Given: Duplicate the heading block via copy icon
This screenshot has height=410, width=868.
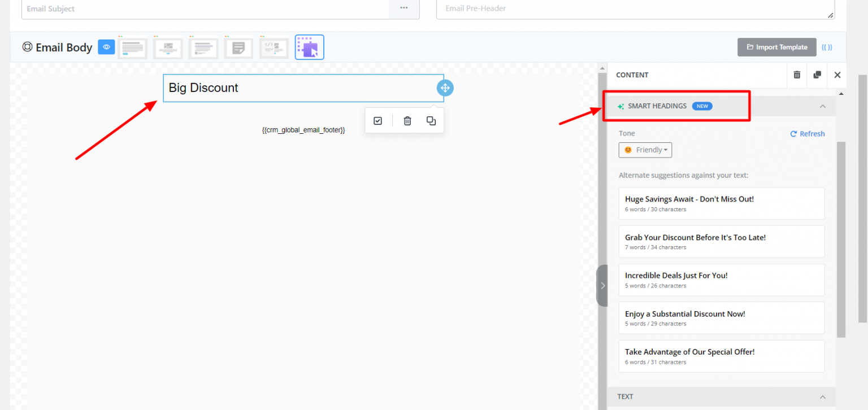Looking at the screenshot, I should 431,120.
